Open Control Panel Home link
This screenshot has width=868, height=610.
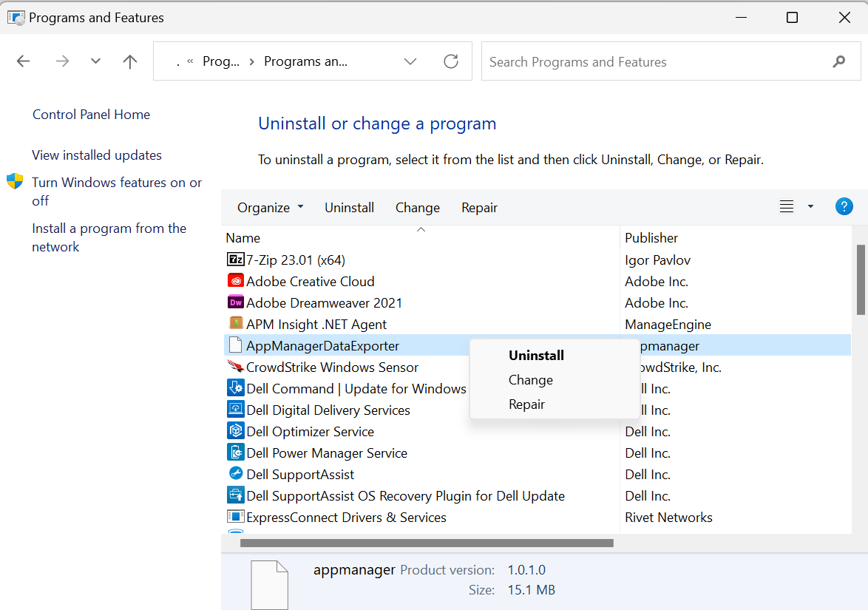tap(92, 115)
